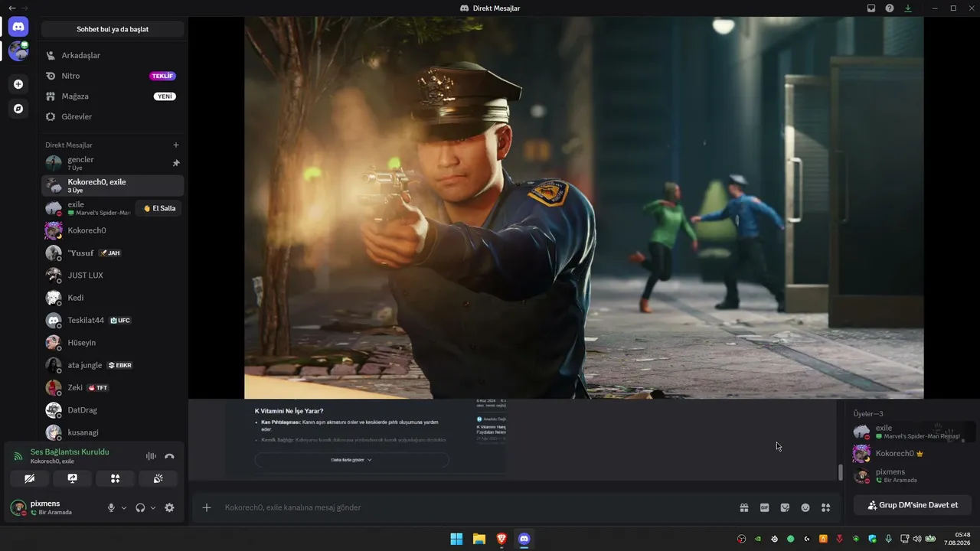
Task: Open user settings gear icon
Action: tap(169, 507)
